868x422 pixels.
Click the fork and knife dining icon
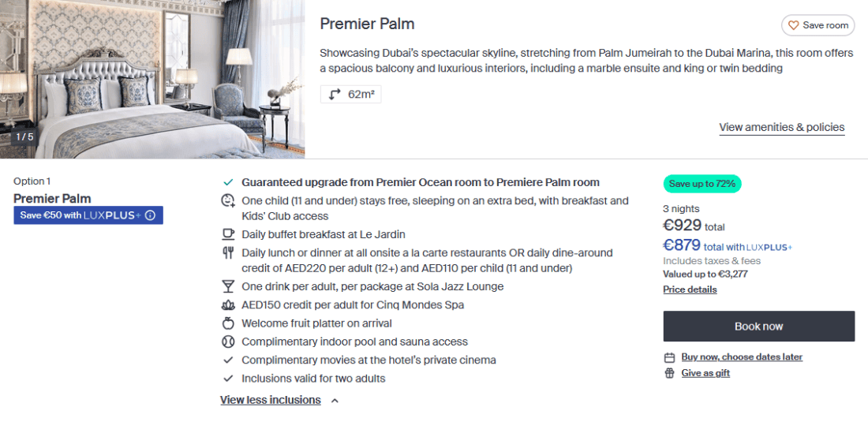point(228,253)
